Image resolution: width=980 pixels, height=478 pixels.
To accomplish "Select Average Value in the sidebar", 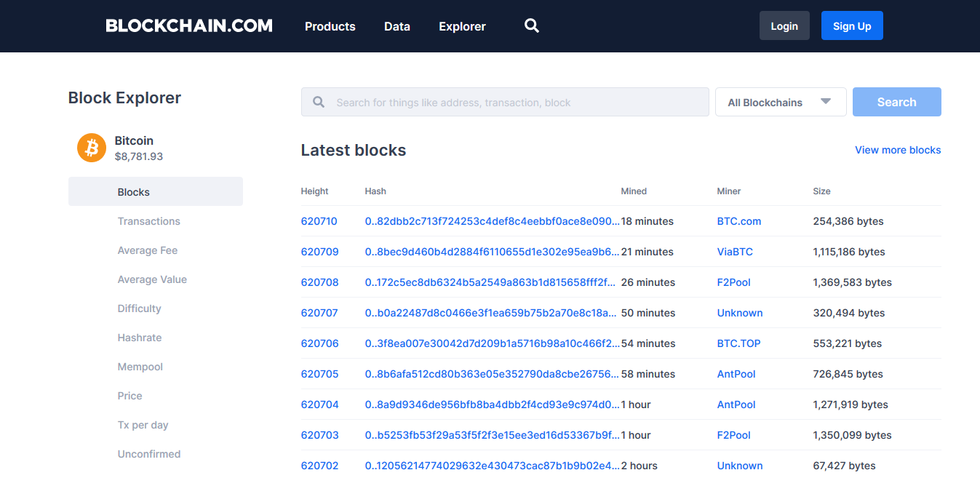I will 152,279.
